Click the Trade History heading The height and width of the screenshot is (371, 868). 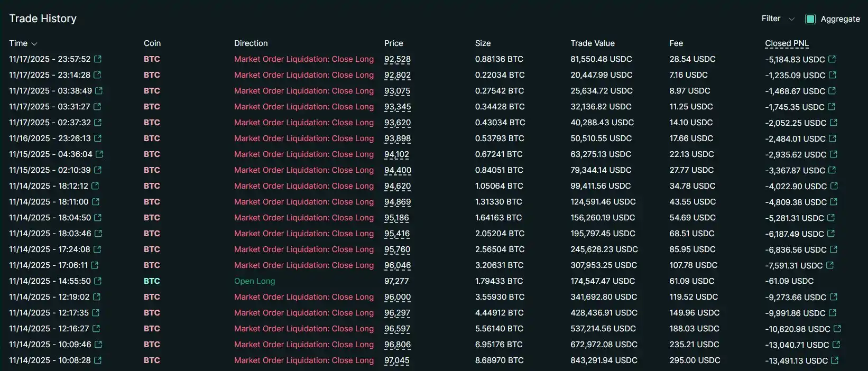coord(43,18)
